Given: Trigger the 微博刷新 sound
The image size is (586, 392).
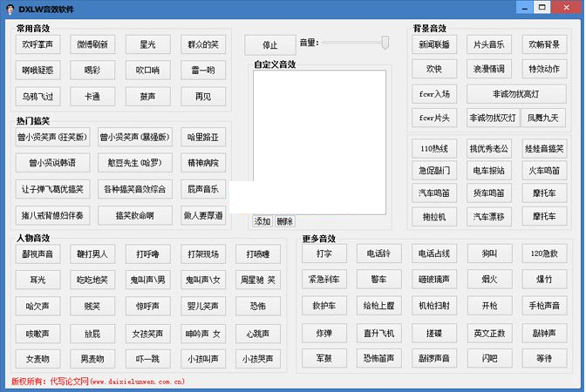Looking at the screenshot, I should [93, 44].
